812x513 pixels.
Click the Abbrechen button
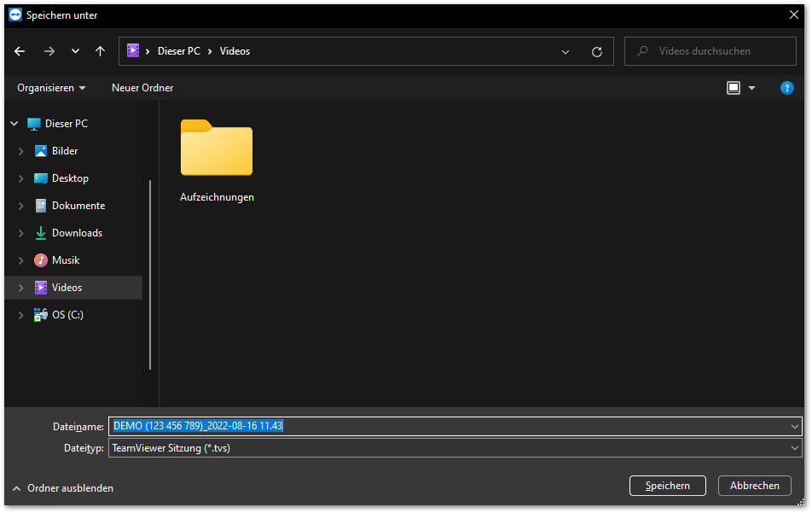pyautogui.click(x=755, y=486)
